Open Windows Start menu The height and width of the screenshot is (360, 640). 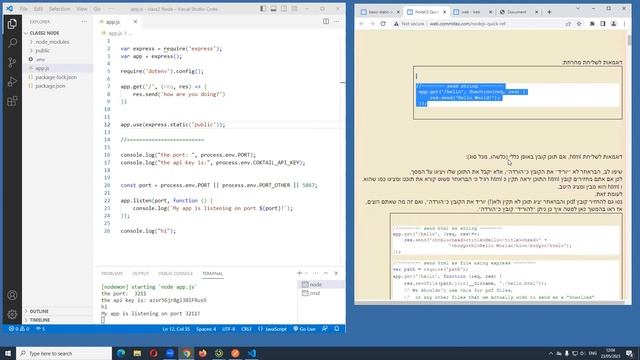[8, 353]
